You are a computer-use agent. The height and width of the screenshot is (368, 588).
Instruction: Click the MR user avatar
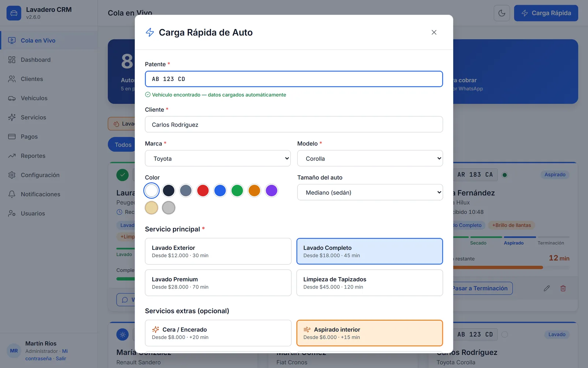[14, 351]
